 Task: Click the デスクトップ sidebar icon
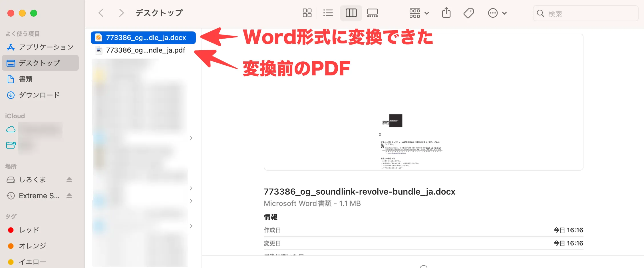pos(11,63)
